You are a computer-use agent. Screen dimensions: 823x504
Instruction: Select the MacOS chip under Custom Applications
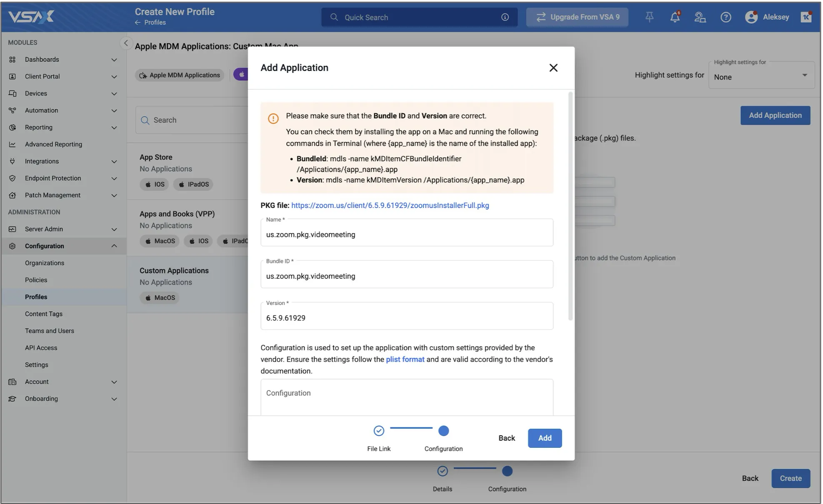click(160, 298)
